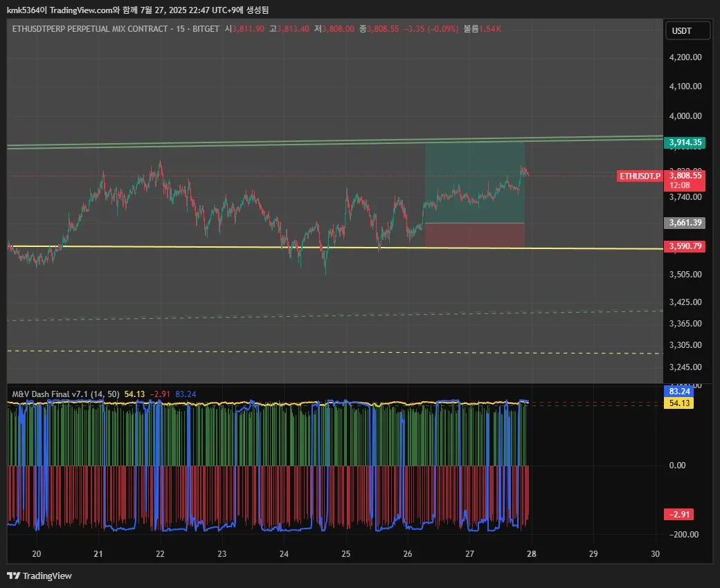
Task: Click date 27 on the time axis
Action: tap(469, 554)
